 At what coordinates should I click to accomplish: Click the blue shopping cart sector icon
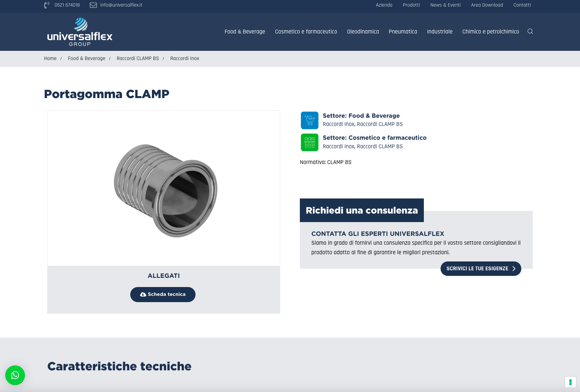[x=309, y=120]
